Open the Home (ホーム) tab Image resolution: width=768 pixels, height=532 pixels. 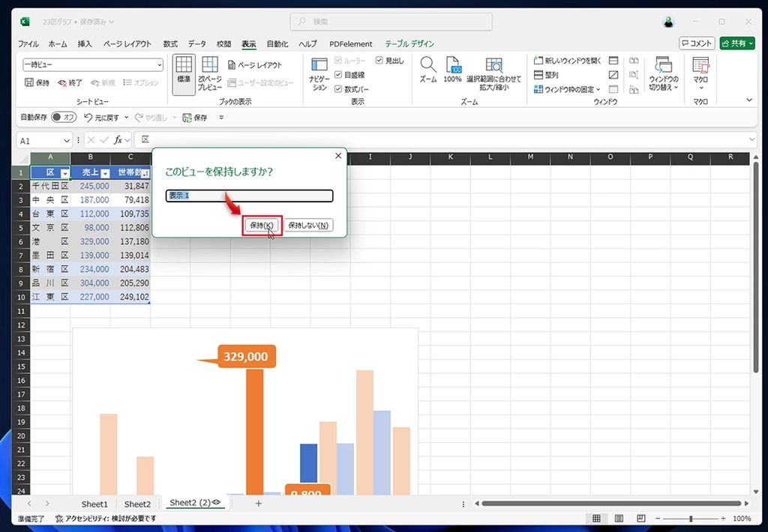tap(58, 43)
